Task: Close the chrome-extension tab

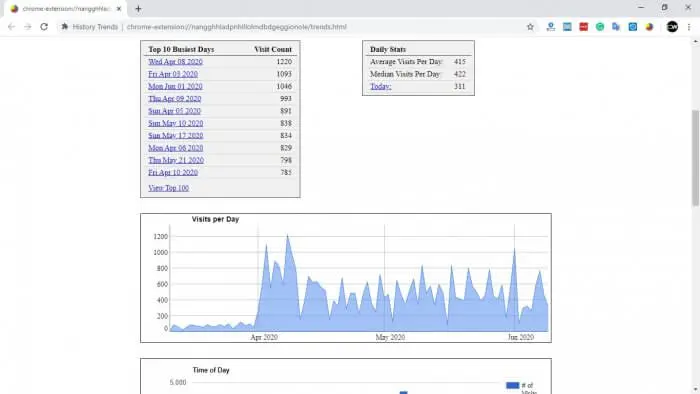Action: click(119, 8)
